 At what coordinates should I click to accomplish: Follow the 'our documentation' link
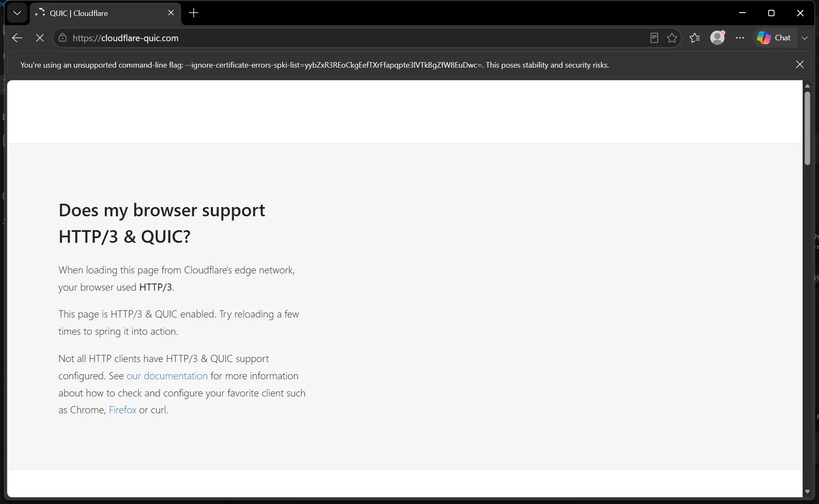167,376
